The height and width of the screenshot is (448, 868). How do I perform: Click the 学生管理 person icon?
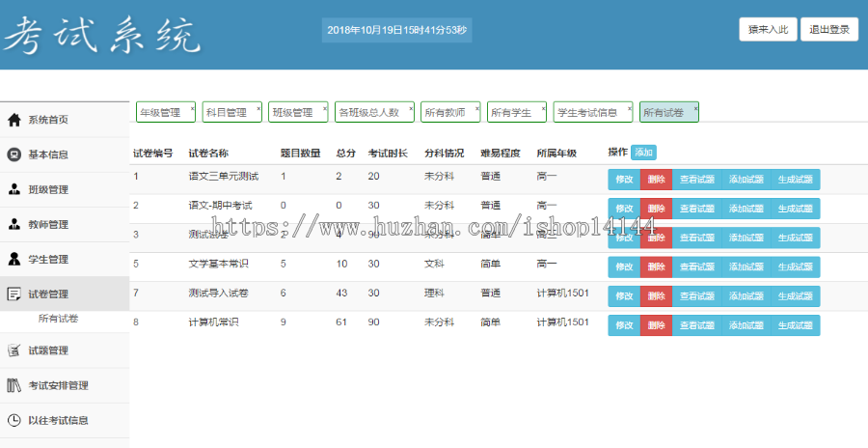coord(14,259)
